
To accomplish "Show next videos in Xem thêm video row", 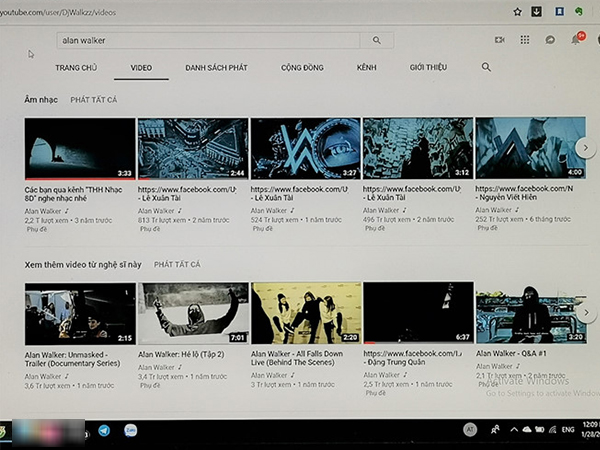I will [x=586, y=313].
